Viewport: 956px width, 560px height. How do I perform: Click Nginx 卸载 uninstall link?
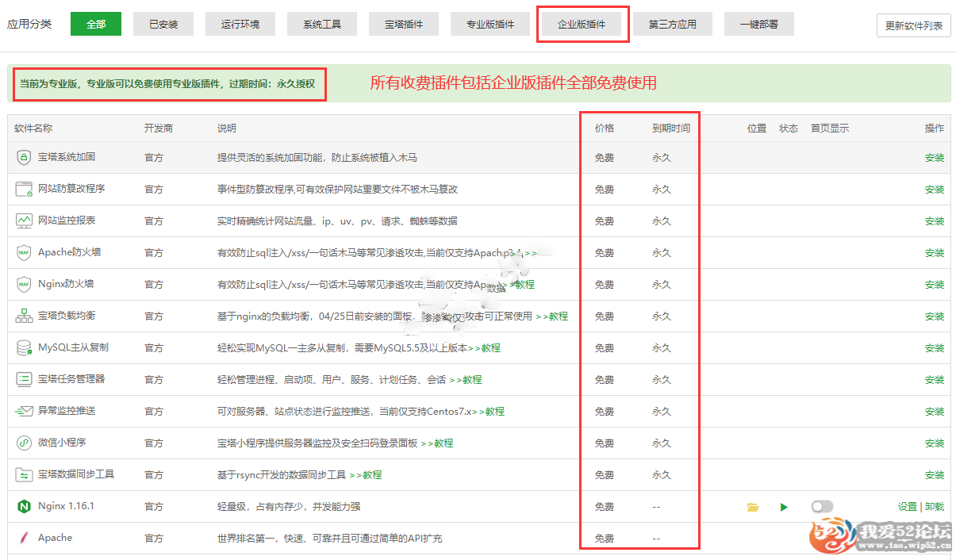click(935, 507)
